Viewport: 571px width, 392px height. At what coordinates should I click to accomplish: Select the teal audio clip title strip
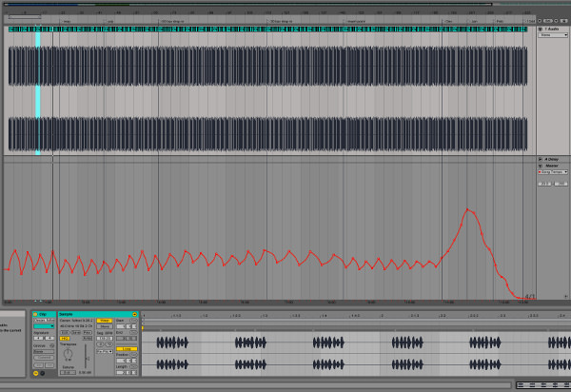[x=267, y=29]
